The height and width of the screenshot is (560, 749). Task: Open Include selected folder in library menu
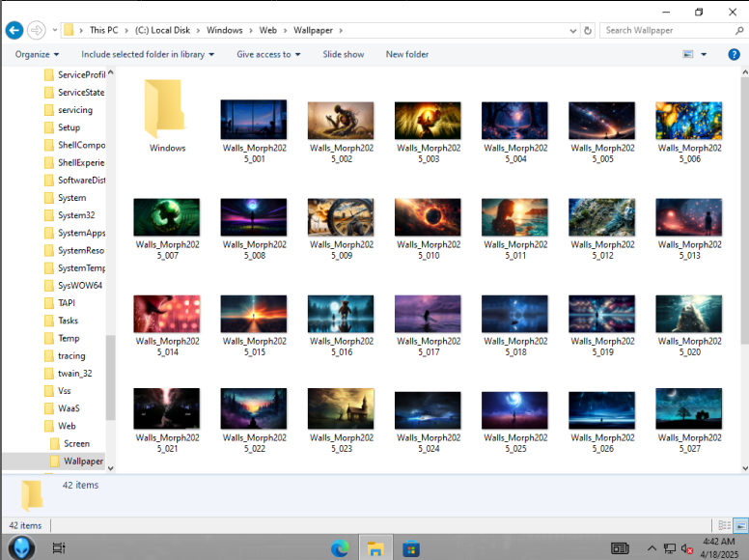coord(147,54)
